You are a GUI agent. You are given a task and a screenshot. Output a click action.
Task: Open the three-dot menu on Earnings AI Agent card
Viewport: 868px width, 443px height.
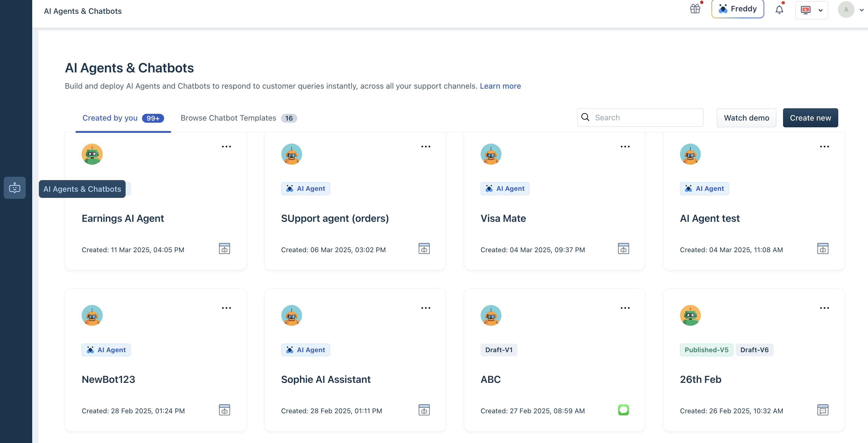[x=226, y=147]
